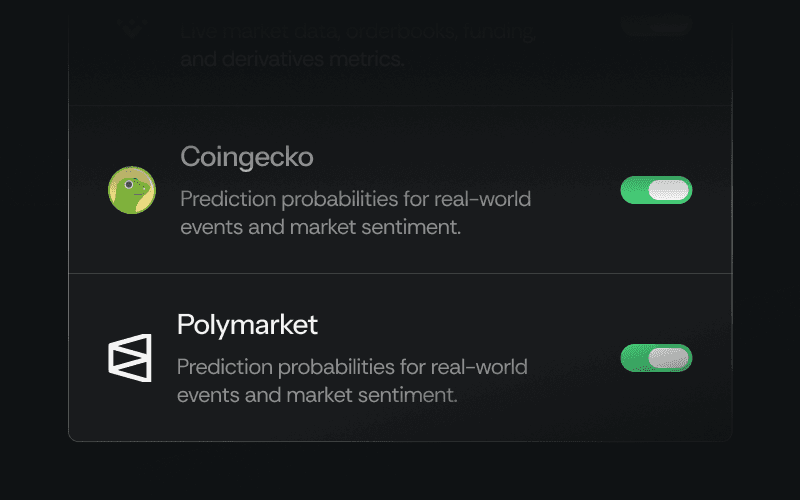Viewport: 800px width, 500px height.
Task: Click the Polymarket description about market sentiment
Action: click(352, 381)
